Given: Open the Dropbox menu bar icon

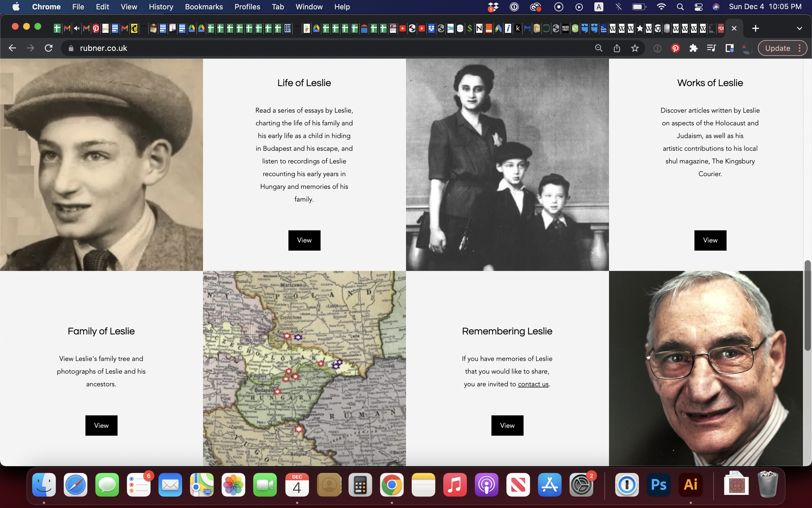Looking at the screenshot, I should (493, 7).
